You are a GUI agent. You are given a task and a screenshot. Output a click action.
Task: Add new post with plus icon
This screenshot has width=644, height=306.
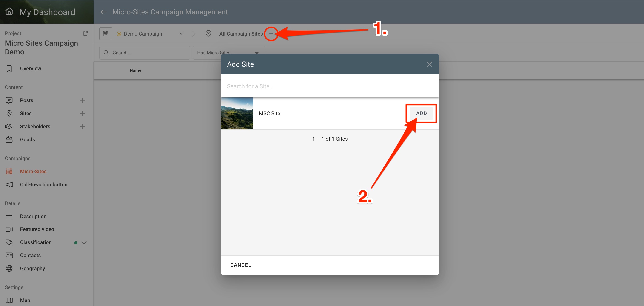[x=82, y=100]
